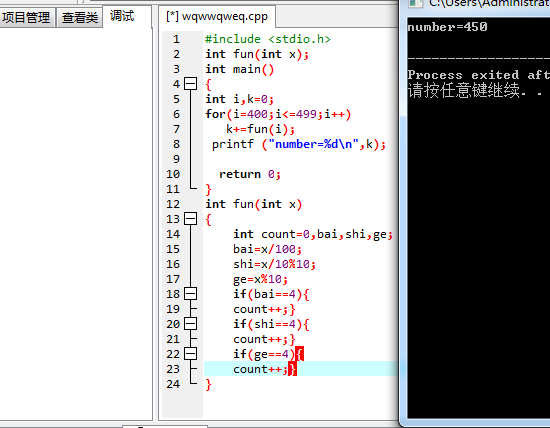This screenshot has width=550, height=428.
Task: Click the highlighted count++; on line 23
Action: (265, 369)
